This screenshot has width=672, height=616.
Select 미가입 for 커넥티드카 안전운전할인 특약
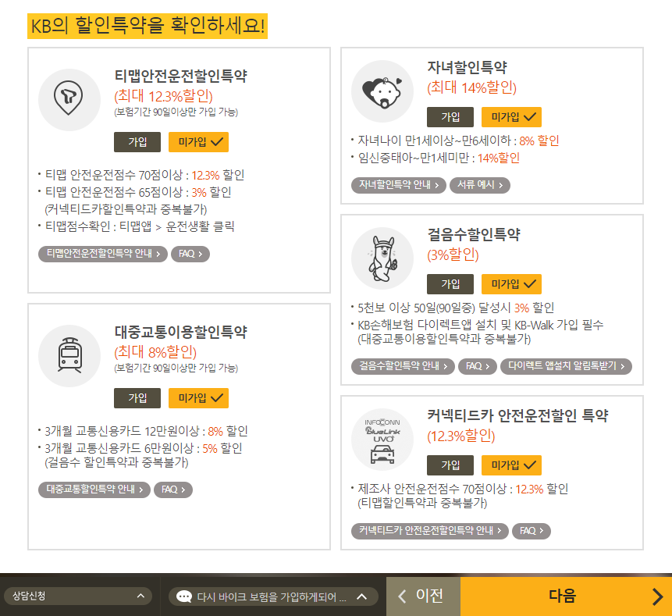pyautogui.click(x=511, y=465)
